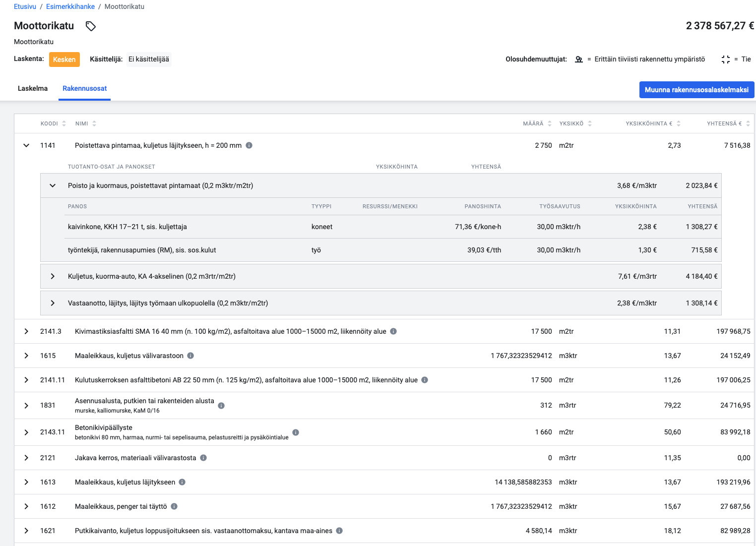Open info icon for Maaleikkaus, penger tai täyttö
The height and width of the screenshot is (546, 756).
click(174, 506)
